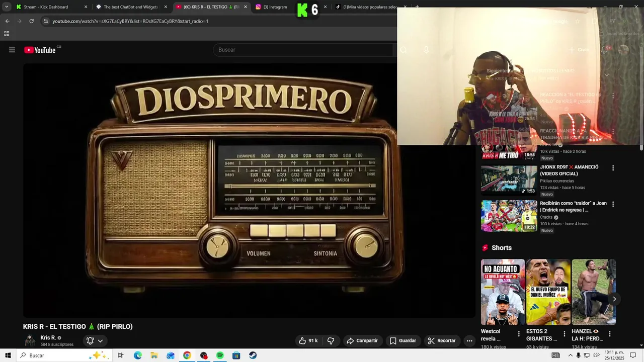This screenshot has height=362, width=644.
Task: Open the YouTube guide hamburger menu
Action: click(12, 50)
